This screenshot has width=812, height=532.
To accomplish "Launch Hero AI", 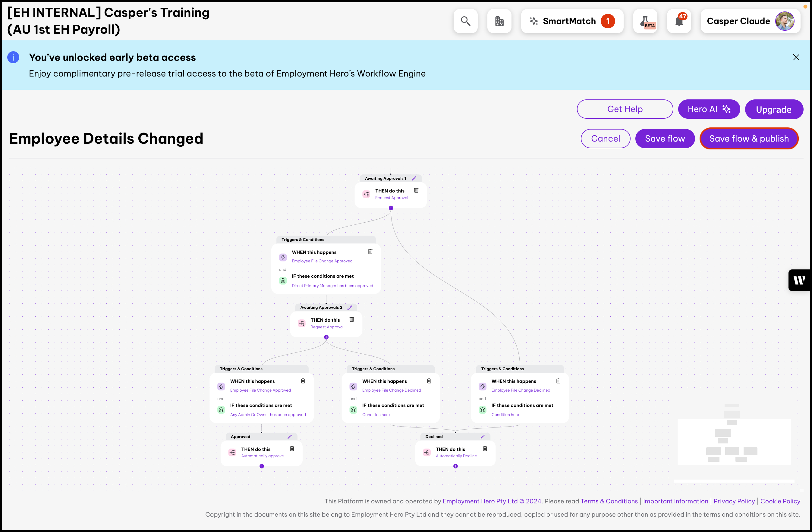I will point(709,109).
